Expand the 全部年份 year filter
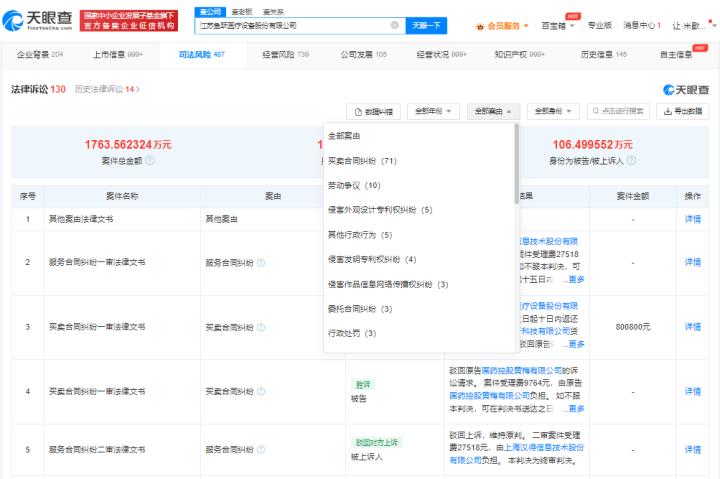The width and height of the screenshot is (720, 479). [433, 111]
